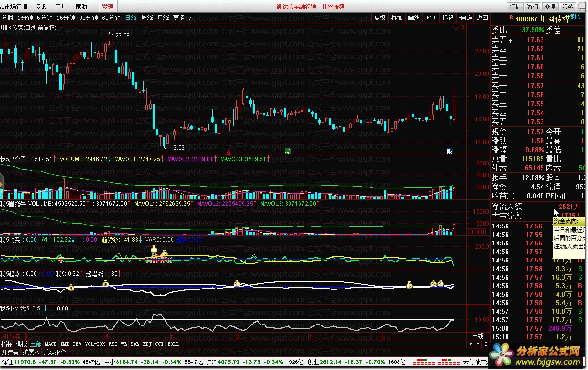The height and width of the screenshot is (370, 588).
Task: Apply the MACD indicator
Action: (x=51, y=344)
